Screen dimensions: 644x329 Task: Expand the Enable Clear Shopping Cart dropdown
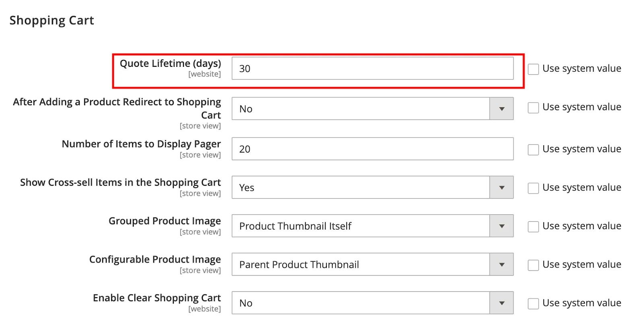point(361,303)
